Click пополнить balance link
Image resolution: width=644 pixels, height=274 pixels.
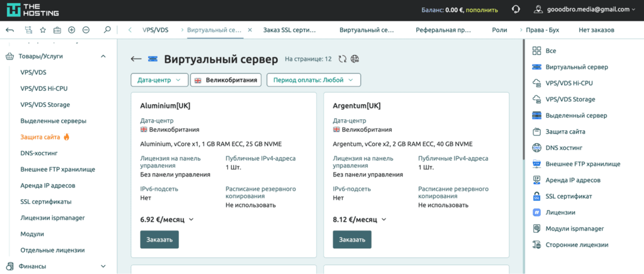(x=482, y=10)
